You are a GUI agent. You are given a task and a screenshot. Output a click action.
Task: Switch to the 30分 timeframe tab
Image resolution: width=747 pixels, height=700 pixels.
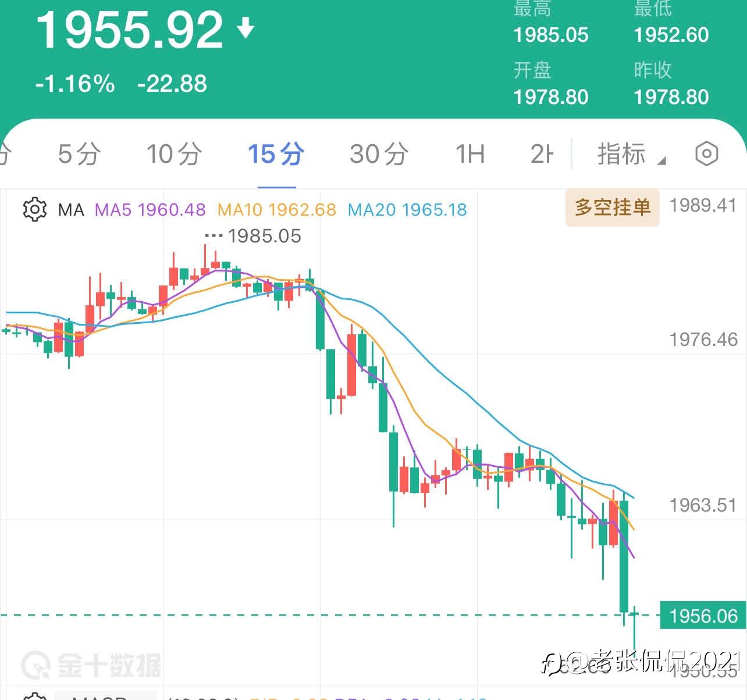[379, 154]
